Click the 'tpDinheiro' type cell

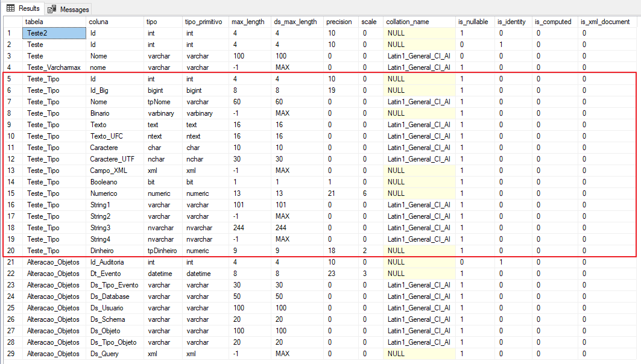click(x=163, y=251)
